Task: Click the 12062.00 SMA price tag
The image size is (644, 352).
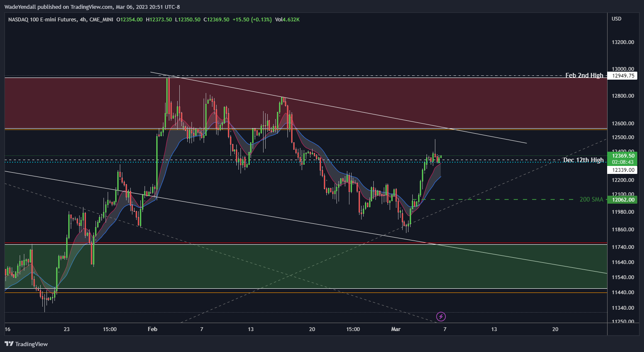Action: [x=623, y=200]
